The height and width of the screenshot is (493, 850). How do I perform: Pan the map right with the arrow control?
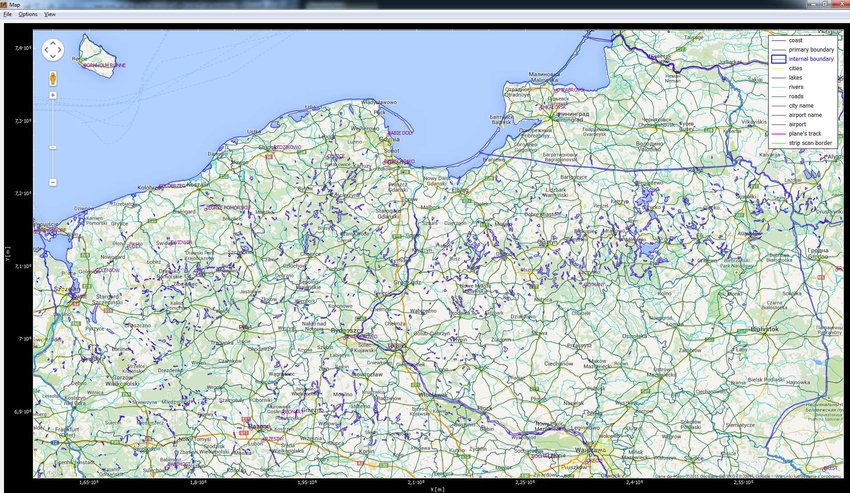60,50
